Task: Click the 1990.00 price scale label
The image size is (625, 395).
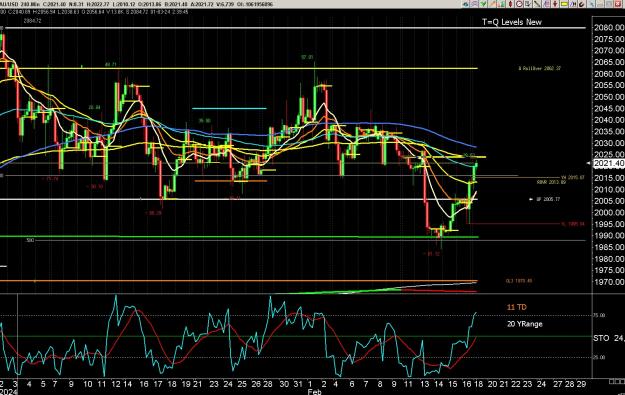Action: point(609,236)
